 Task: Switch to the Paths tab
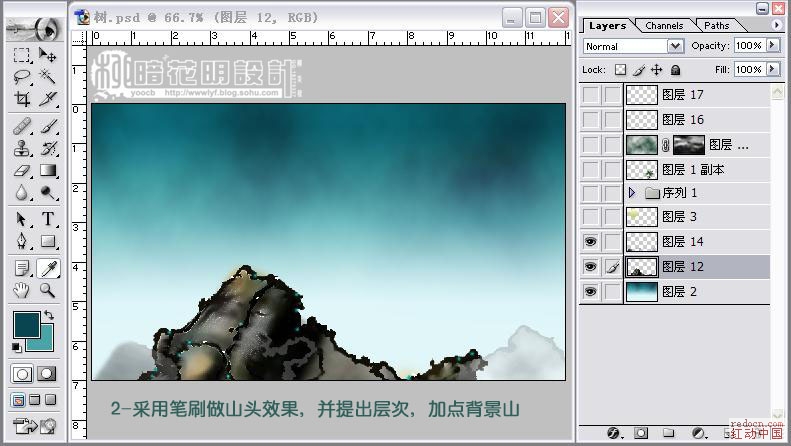[x=716, y=26]
